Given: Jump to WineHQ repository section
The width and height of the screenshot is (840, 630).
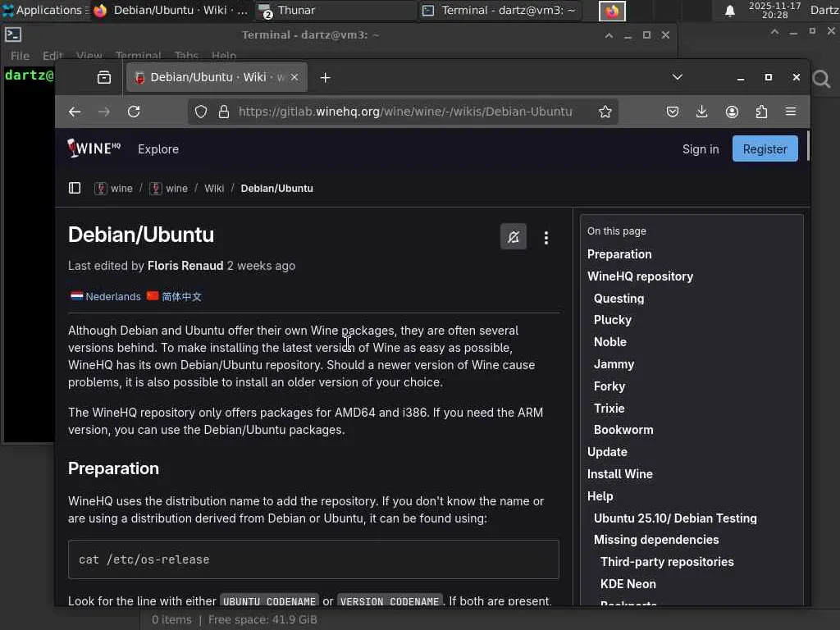Looking at the screenshot, I should pos(640,276).
